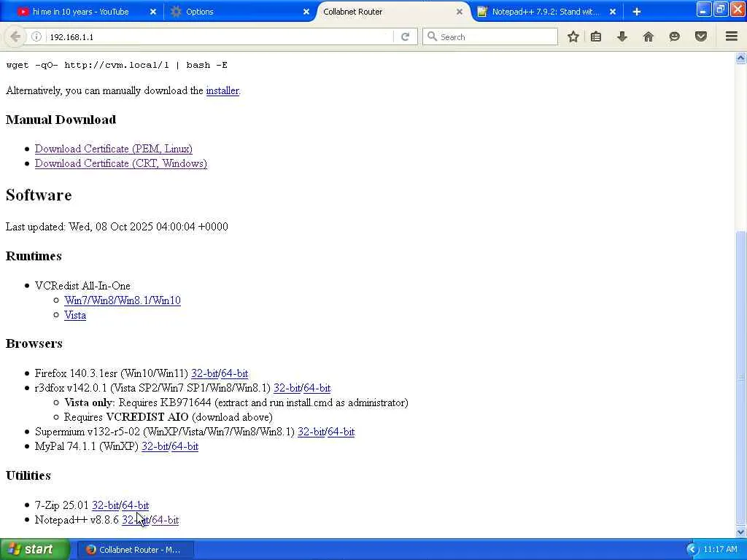Click the wget command text
This screenshot has height=560, width=747.
click(117, 65)
